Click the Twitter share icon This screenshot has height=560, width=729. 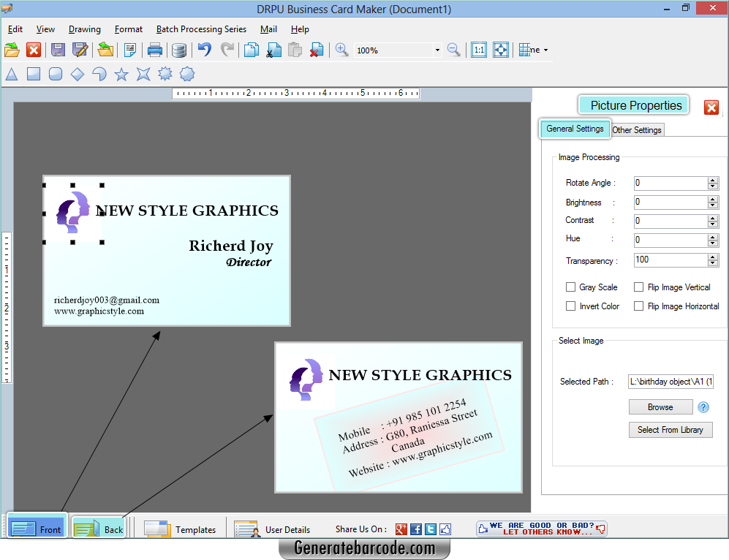431,529
